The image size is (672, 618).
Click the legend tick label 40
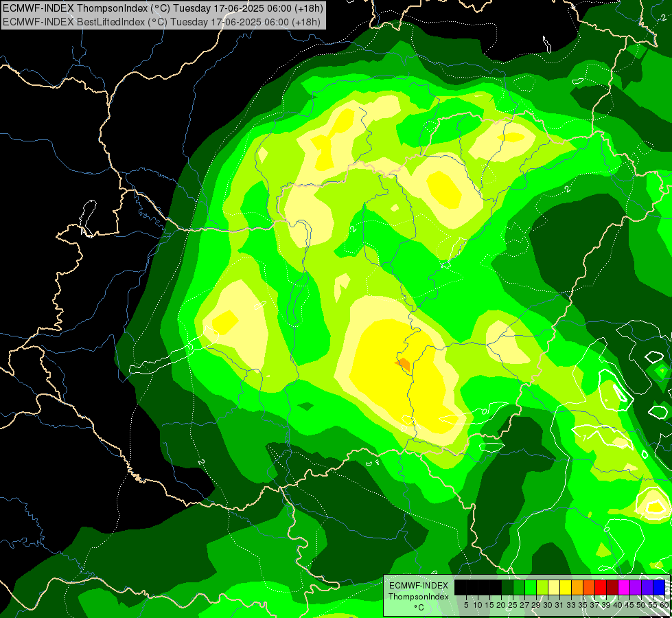tap(618, 605)
